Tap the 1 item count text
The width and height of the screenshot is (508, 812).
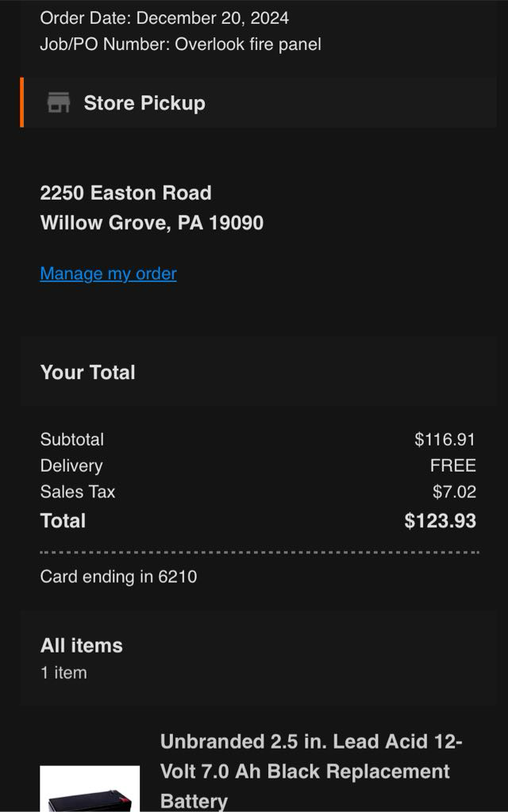(x=63, y=672)
